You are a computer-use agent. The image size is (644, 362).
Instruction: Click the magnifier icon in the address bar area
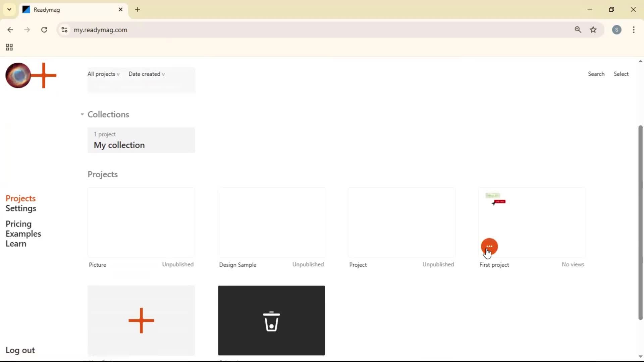coord(578,30)
